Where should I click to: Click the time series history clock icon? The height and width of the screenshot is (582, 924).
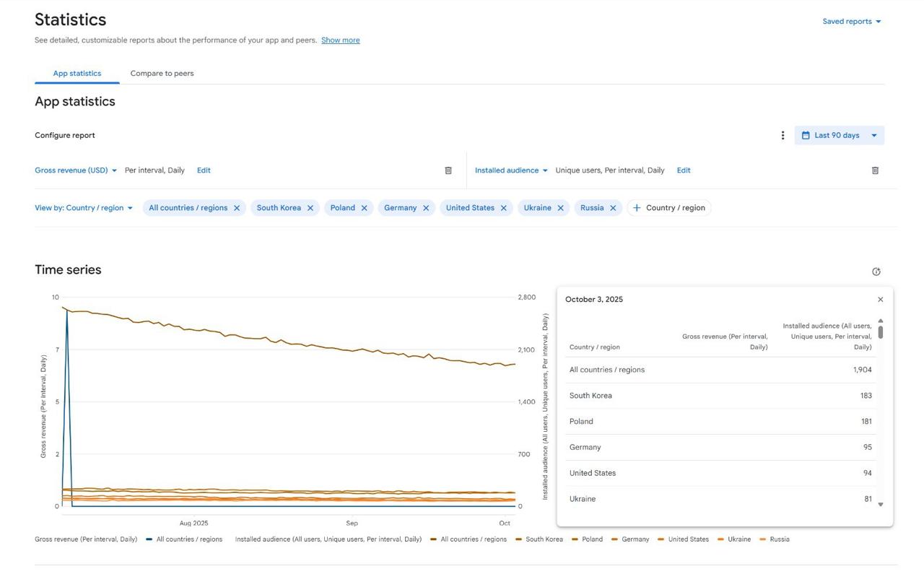click(876, 272)
